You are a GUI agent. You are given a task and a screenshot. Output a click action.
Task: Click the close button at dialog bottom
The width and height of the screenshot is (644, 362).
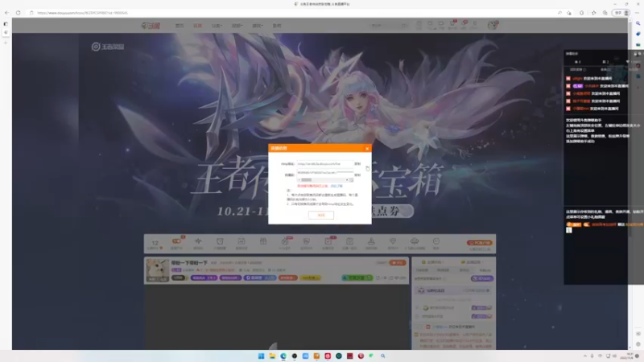coord(320,215)
